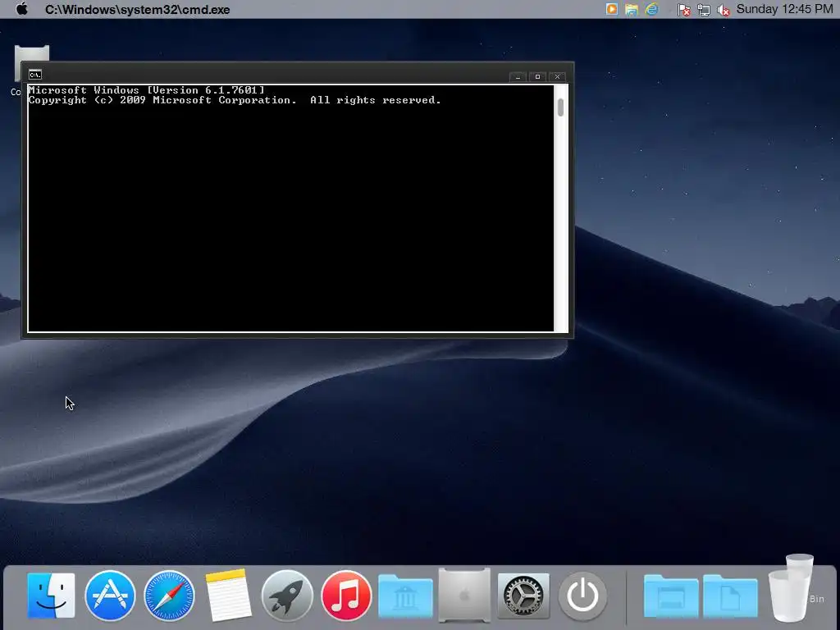Image resolution: width=840 pixels, height=630 pixels.
Task: Click the power button dock icon
Action: (582, 596)
